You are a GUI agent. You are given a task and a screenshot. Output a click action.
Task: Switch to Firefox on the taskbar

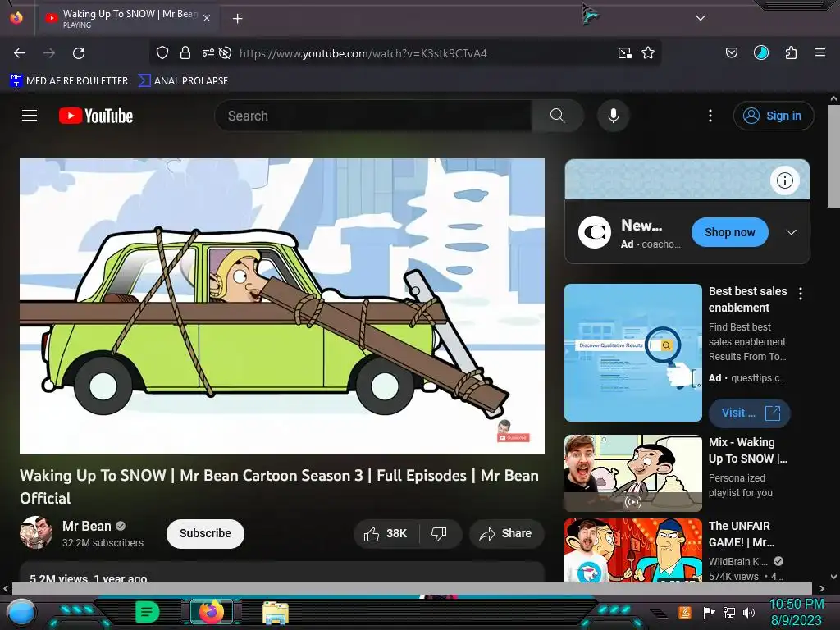(x=211, y=612)
